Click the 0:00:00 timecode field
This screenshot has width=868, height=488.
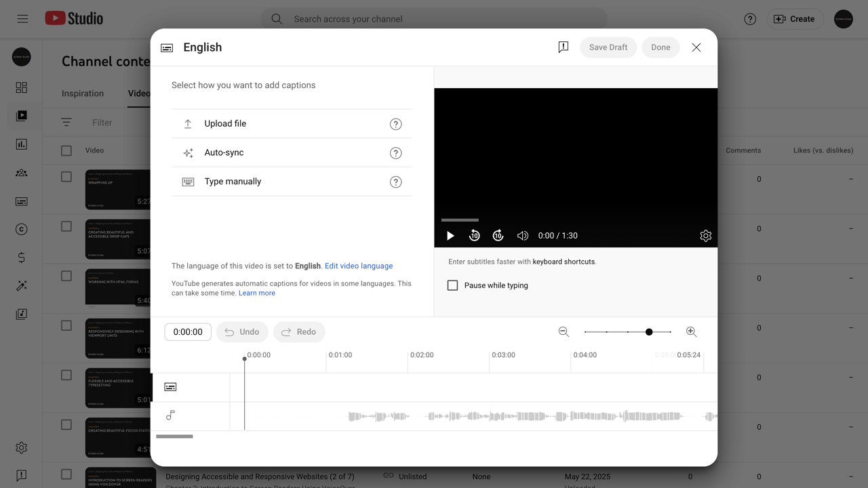[x=188, y=332]
